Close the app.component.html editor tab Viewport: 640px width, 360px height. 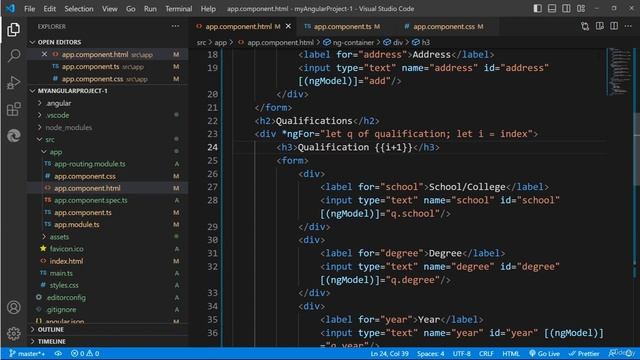point(289,26)
